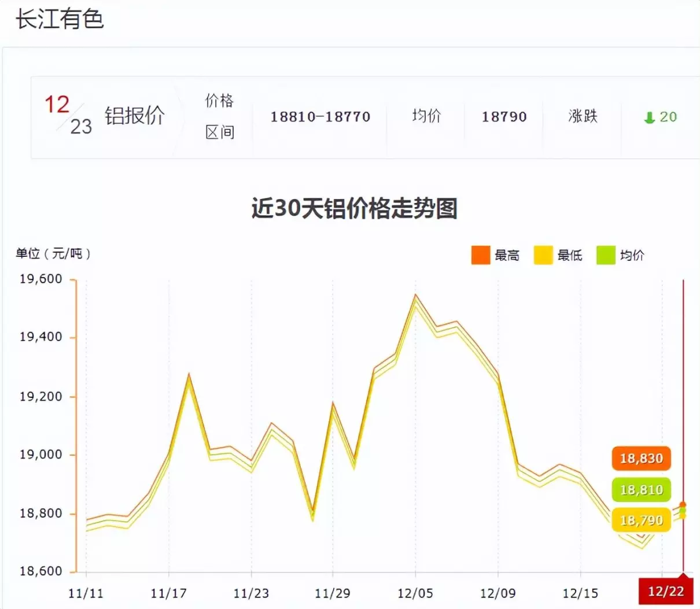Image resolution: width=700 pixels, height=609 pixels.
Task: Click the average price value 18790
Action: [x=504, y=117]
